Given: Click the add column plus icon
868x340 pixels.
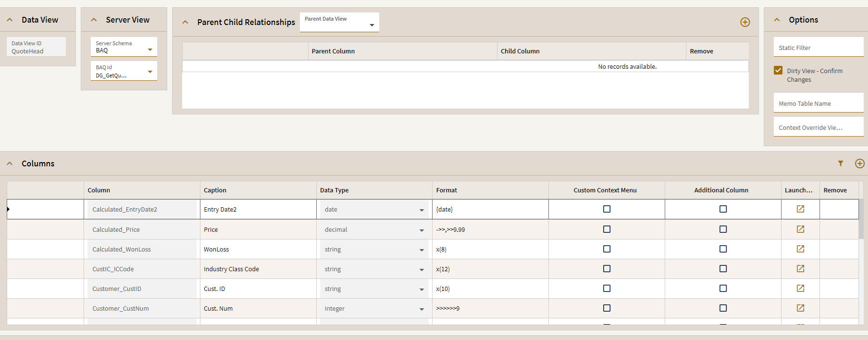Looking at the screenshot, I should click(x=859, y=164).
